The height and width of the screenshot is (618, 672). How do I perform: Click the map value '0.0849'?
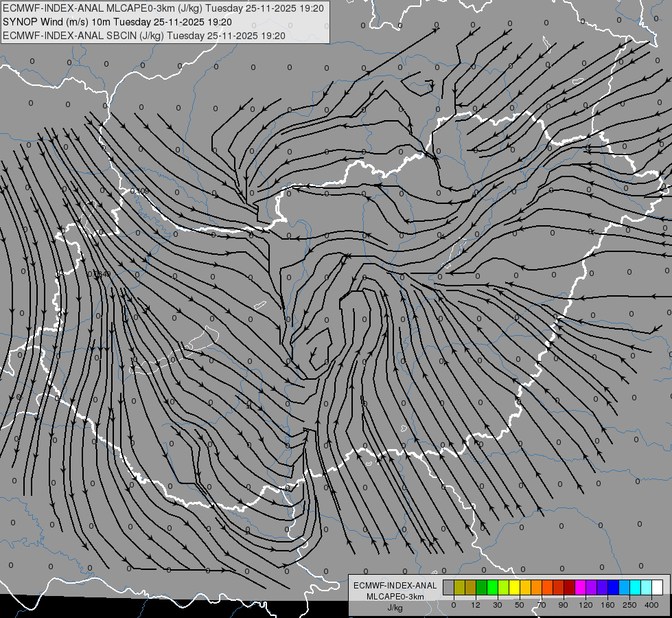99,273
